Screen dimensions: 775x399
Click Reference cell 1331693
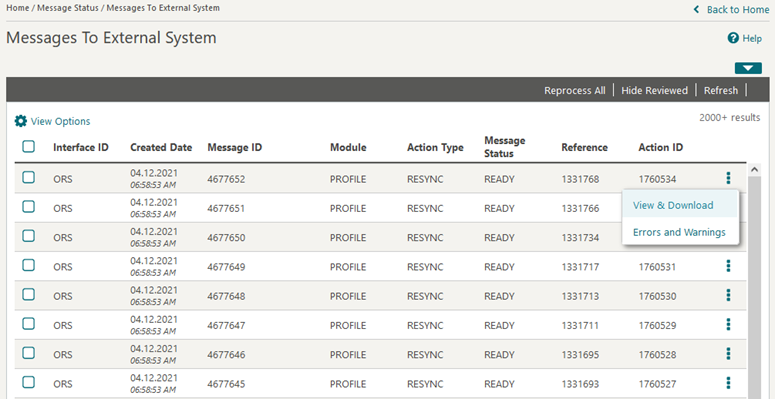tap(580, 383)
